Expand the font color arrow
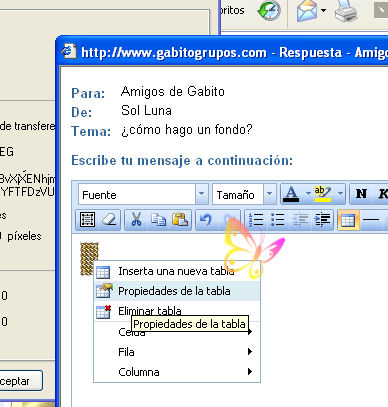The image size is (388, 407). click(308, 194)
